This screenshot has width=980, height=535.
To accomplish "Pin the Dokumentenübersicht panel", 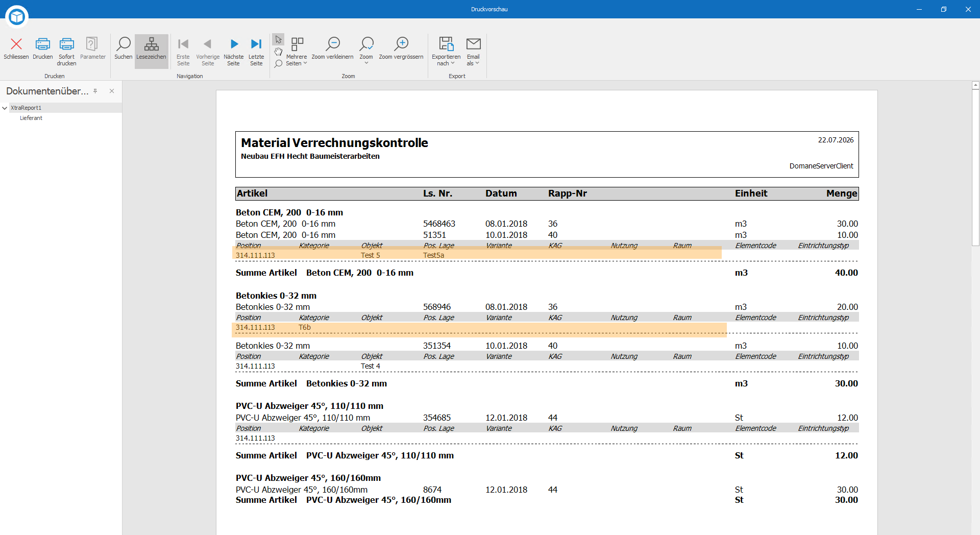I will (x=95, y=91).
